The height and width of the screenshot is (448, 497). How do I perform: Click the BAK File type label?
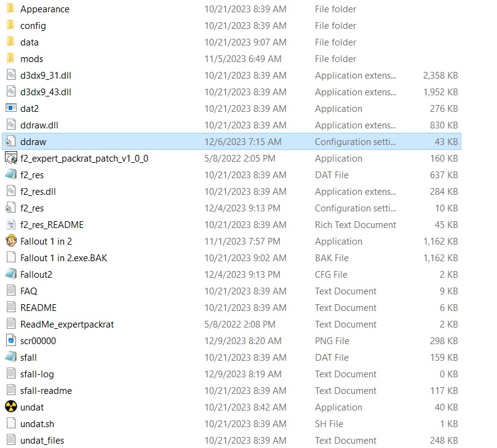(332, 257)
